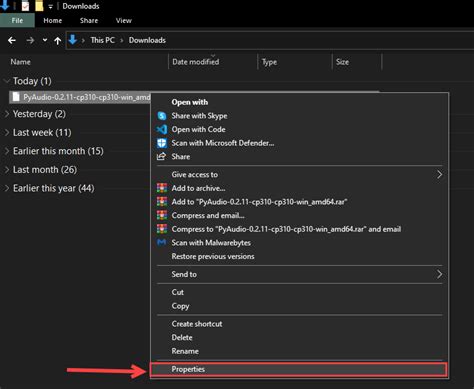The image size is (474, 389).
Task: Expand Earlier this month (15) group
Action: pyautogui.click(x=7, y=151)
